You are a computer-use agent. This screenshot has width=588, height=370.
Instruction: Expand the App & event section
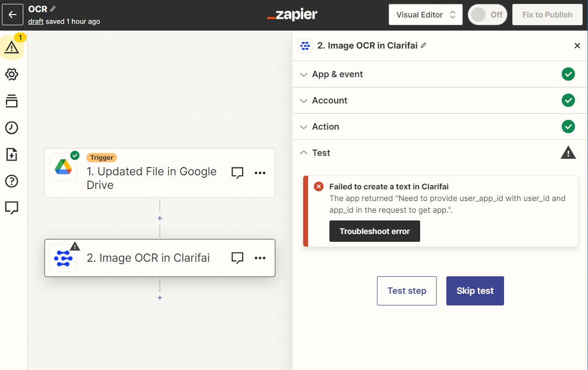tap(338, 74)
